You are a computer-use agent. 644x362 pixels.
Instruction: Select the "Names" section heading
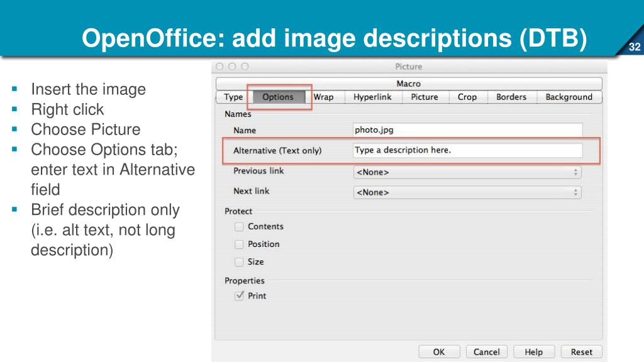pyautogui.click(x=238, y=114)
